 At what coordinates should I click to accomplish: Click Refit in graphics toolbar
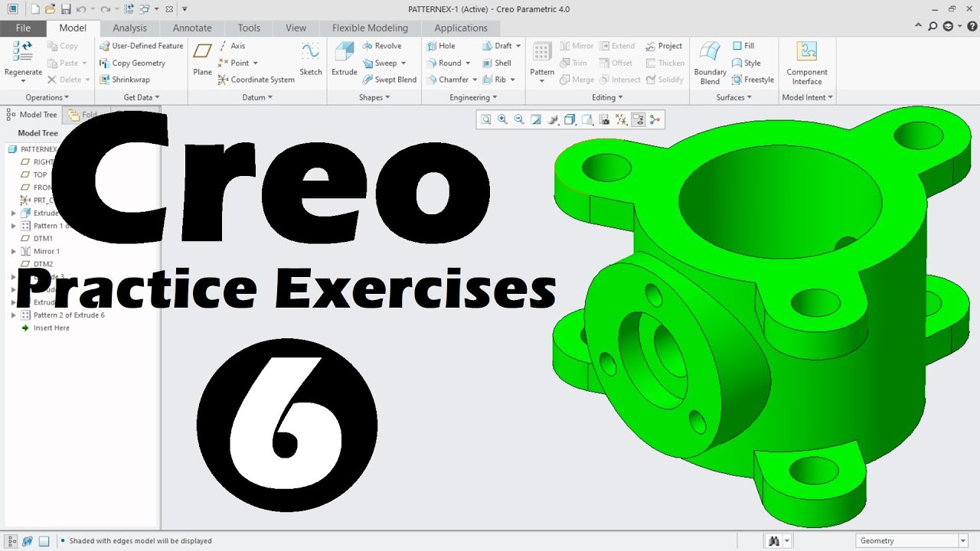pyautogui.click(x=486, y=119)
